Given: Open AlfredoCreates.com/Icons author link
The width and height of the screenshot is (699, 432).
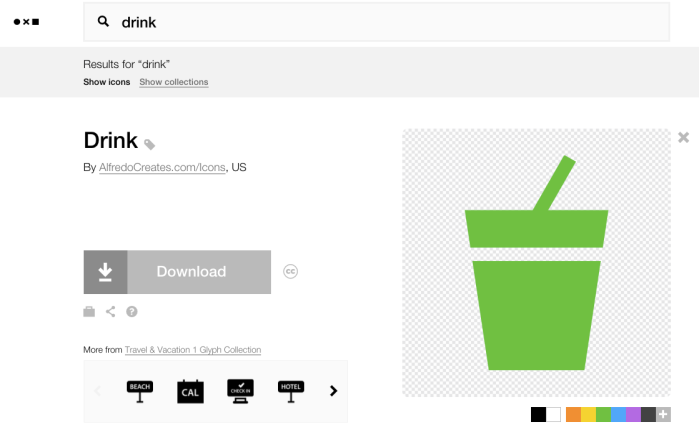Looking at the screenshot, I should click(x=162, y=168).
